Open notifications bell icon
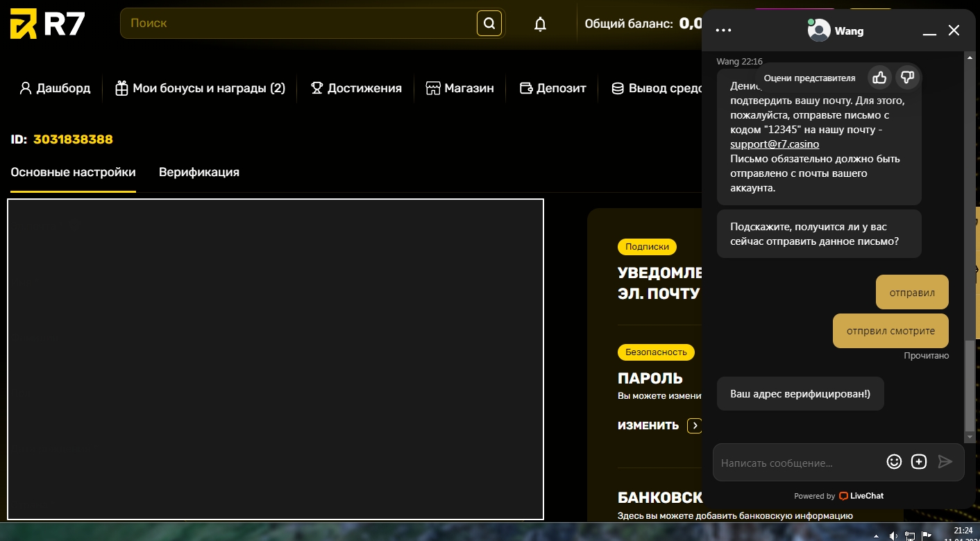Screen dimensions: 980x541 coord(540,24)
